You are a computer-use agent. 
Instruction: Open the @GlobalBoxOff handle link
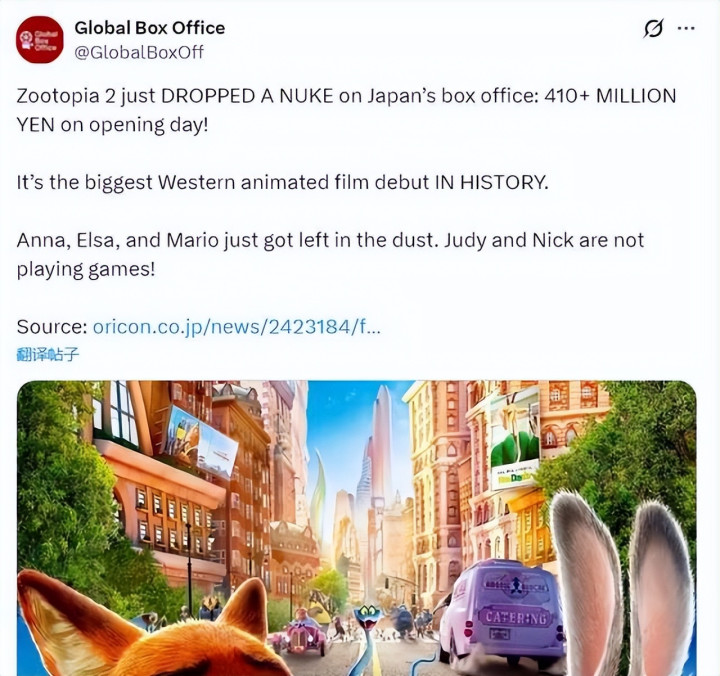tap(139, 52)
